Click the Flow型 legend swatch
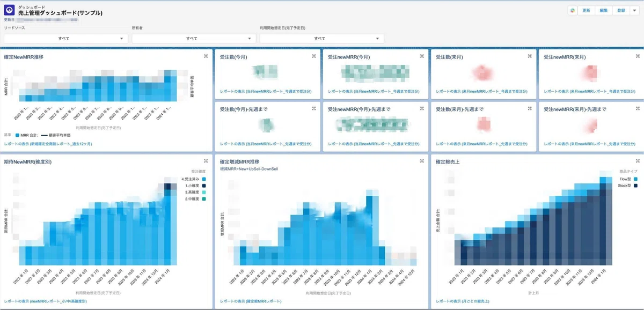The width and height of the screenshot is (644, 310). (x=636, y=179)
